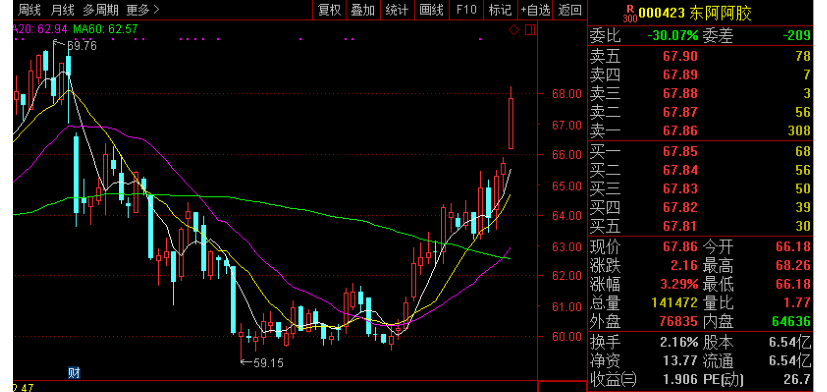This screenshot has height=392, width=827.
Task: Click the R300 badge beside stock code
Action: [x=630, y=13]
